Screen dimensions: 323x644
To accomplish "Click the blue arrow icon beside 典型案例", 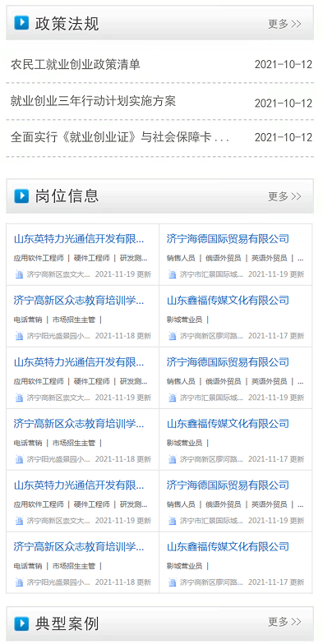I will [21, 623].
